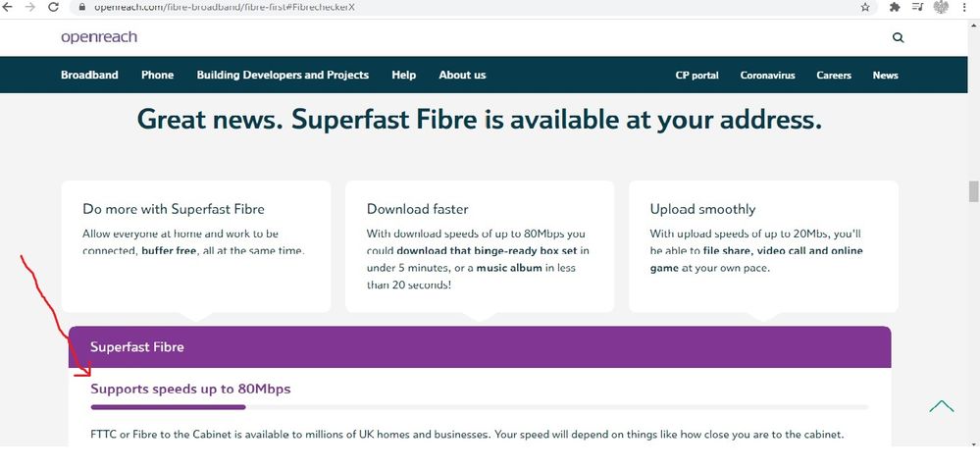
Task: Click the site padlock icon
Action: click(82, 7)
